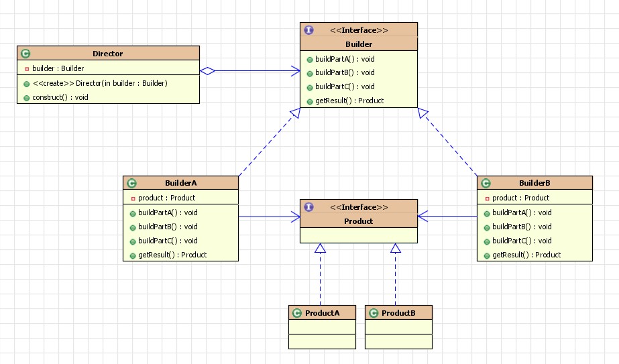The height and width of the screenshot is (364, 619).
Task: Click the private field icon in BuilderB product row
Action: click(487, 198)
